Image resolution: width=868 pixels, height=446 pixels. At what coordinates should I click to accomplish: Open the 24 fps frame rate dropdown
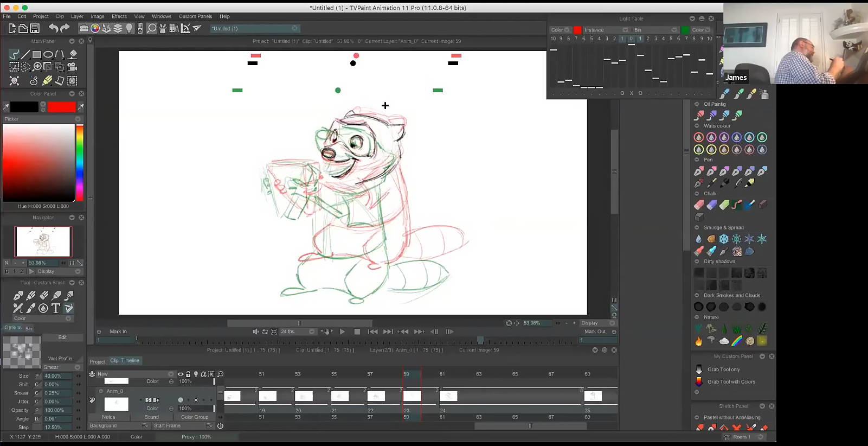click(298, 332)
